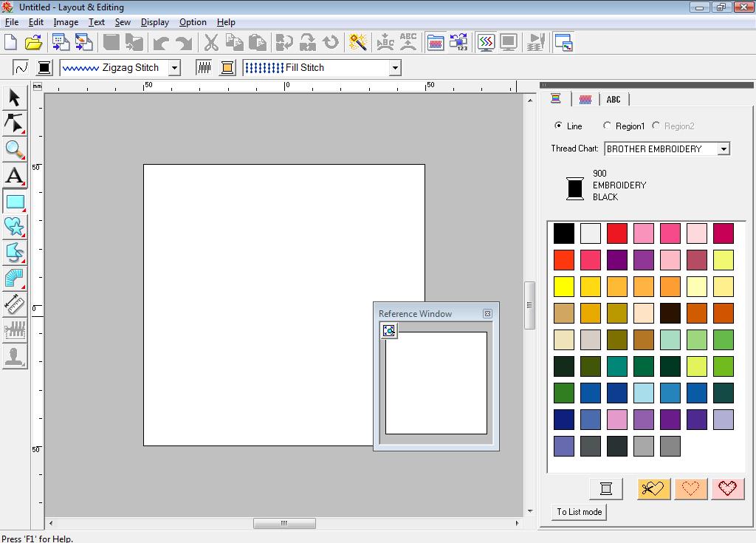Open the File menu

pyautogui.click(x=12, y=22)
